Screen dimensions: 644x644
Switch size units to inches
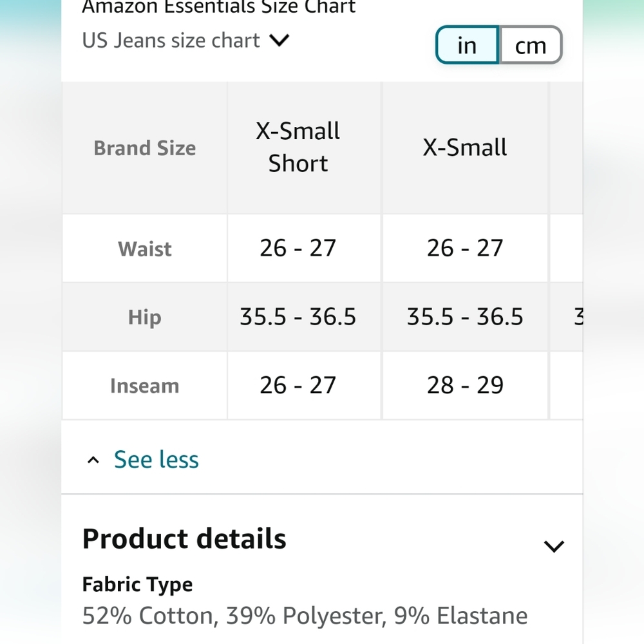click(467, 46)
